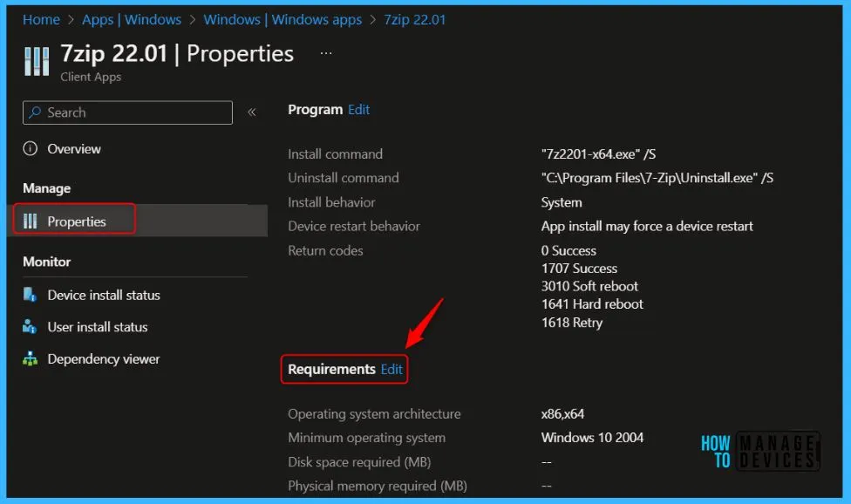This screenshot has height=504, width=851.
Task: Click the architecture value x86,x64
Action: [x=562, y=414]
